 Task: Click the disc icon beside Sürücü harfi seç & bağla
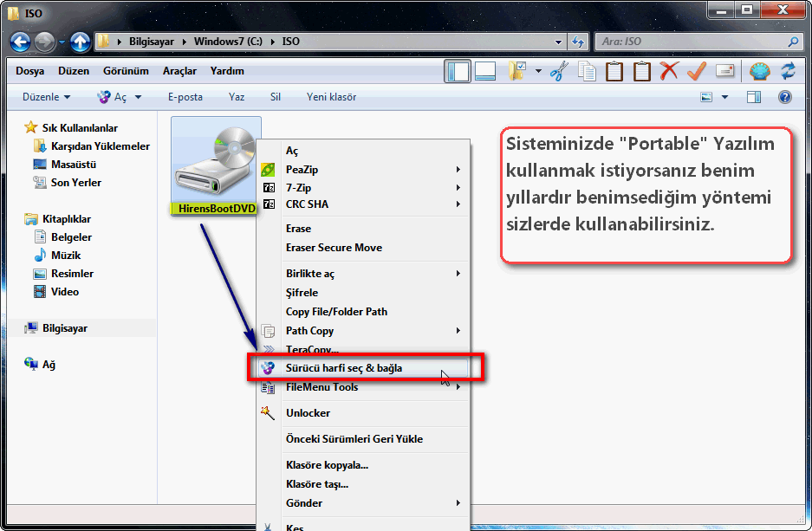268,368
